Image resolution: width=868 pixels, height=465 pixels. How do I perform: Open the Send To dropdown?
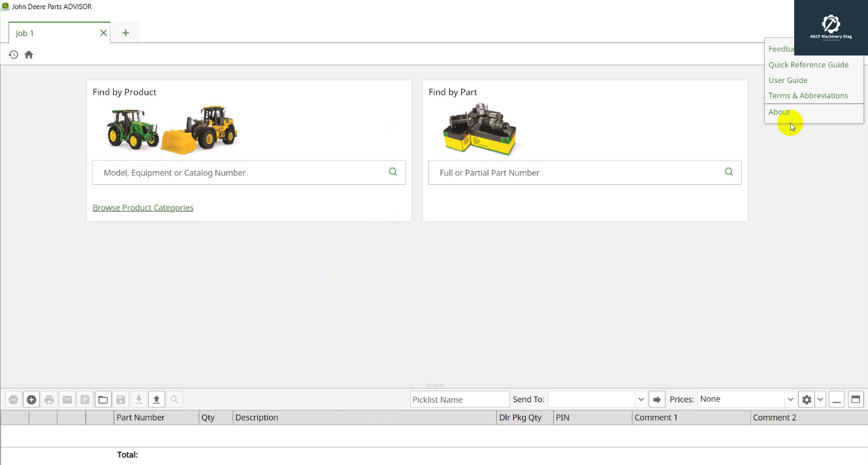(x=640, y=399)
